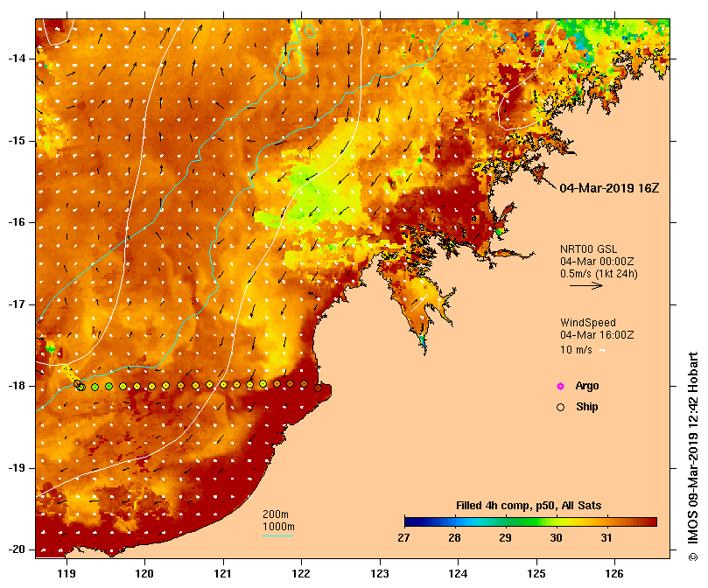Viewport: 708px width, 588px height.
Task: Click the dark red end of the colorbar
Action: pos(650,522)
